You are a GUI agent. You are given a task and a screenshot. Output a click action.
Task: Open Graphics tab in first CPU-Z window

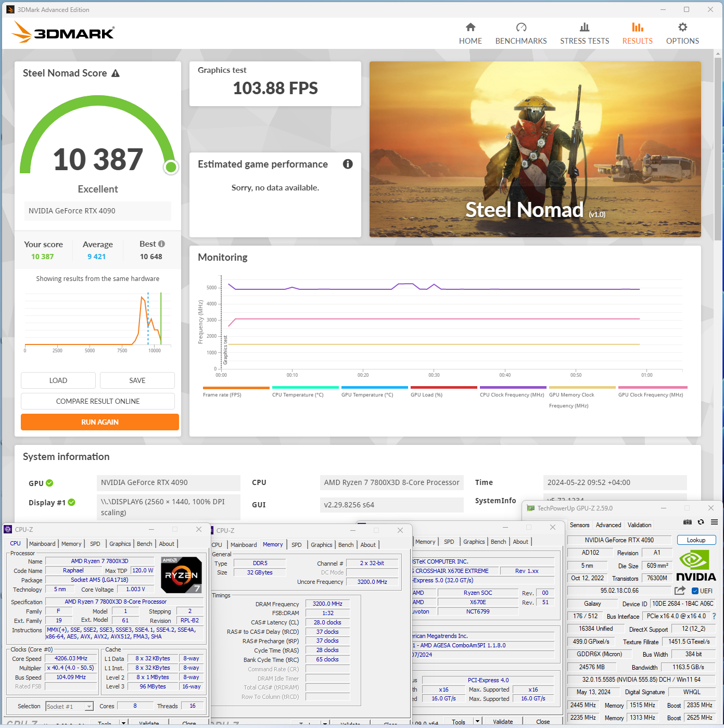click(120, 544)
